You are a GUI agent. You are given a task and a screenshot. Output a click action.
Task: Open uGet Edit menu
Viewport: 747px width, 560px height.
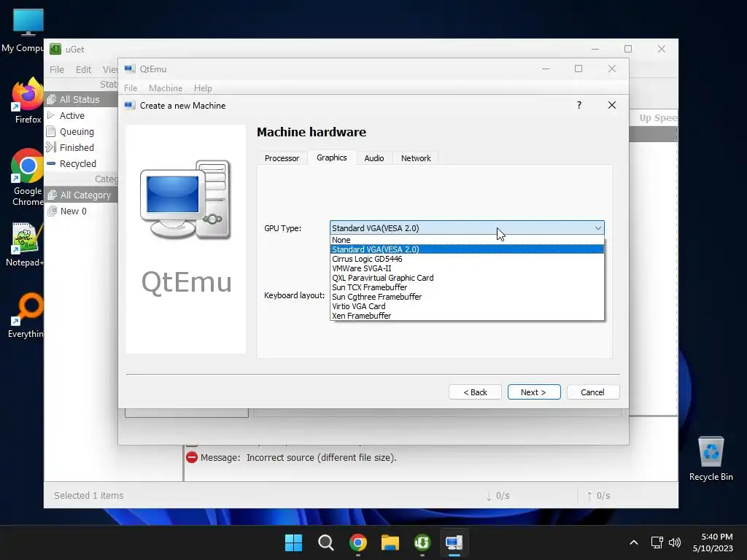83,69
